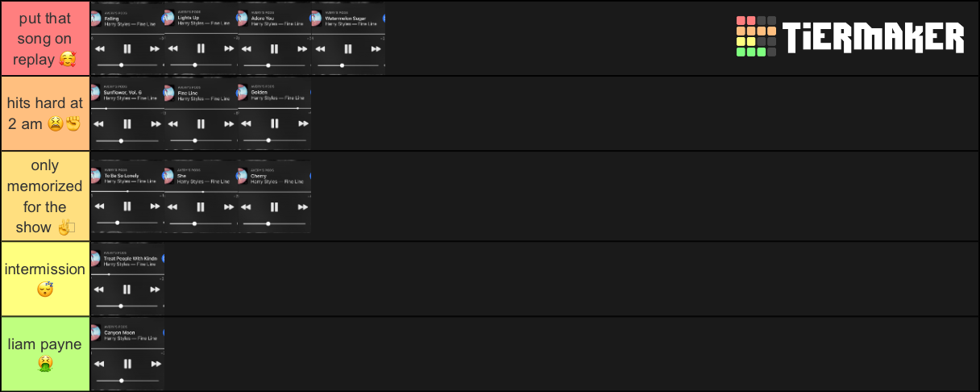Click the volume slider knob under Canyon Moon

pos(121,380)
